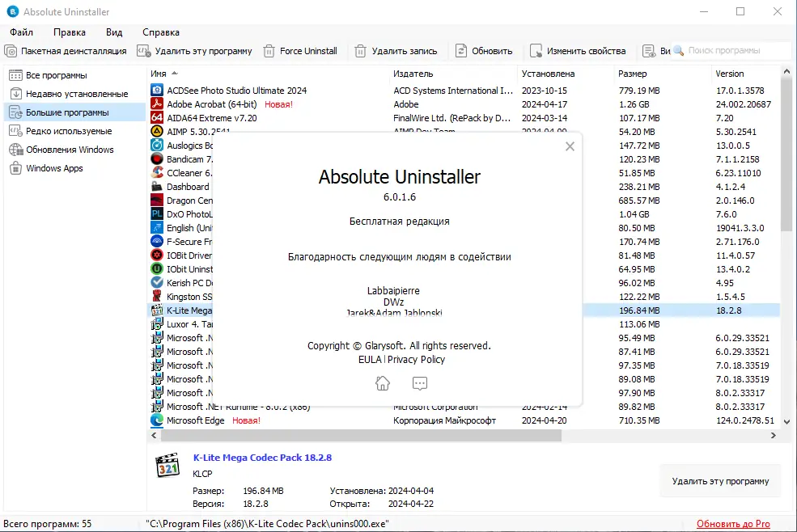Click the Kerish PC Doctor icon
The width and height of the screenshot is (797, 532).
pos(157,282)
